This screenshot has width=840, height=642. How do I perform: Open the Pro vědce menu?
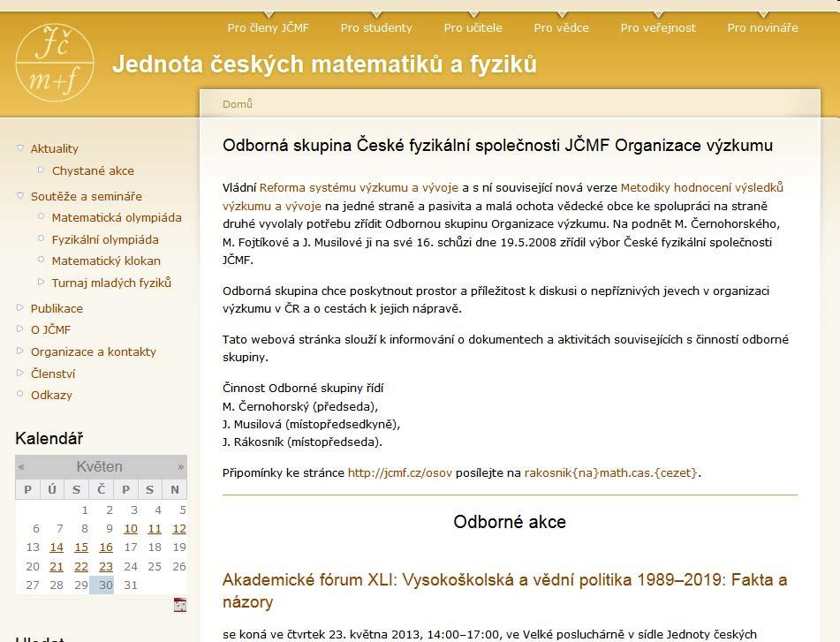562,28
